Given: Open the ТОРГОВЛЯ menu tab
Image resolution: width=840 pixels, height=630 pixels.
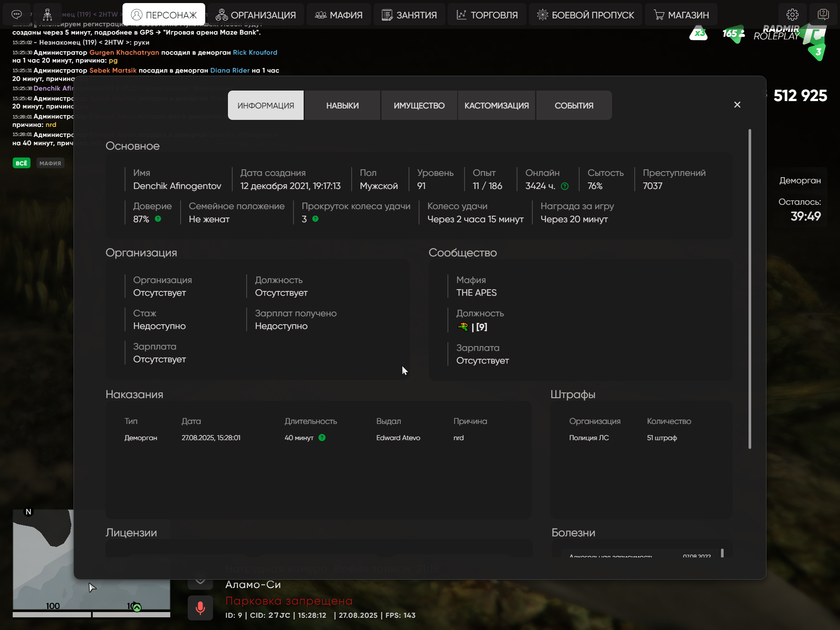Looking at the screenshot, I should coord(487,15).
